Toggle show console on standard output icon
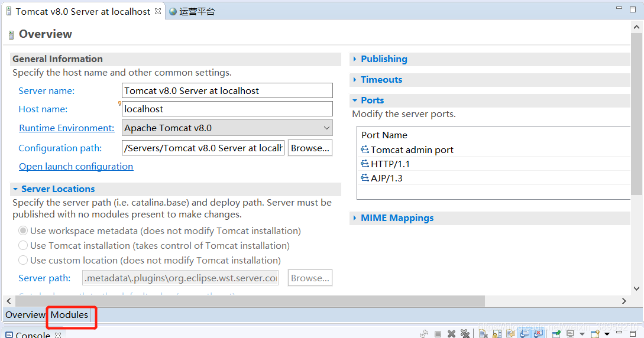 (525, 333)
